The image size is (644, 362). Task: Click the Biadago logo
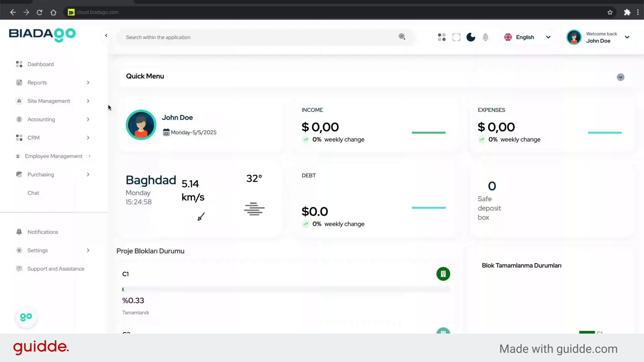tap(42, 35)
